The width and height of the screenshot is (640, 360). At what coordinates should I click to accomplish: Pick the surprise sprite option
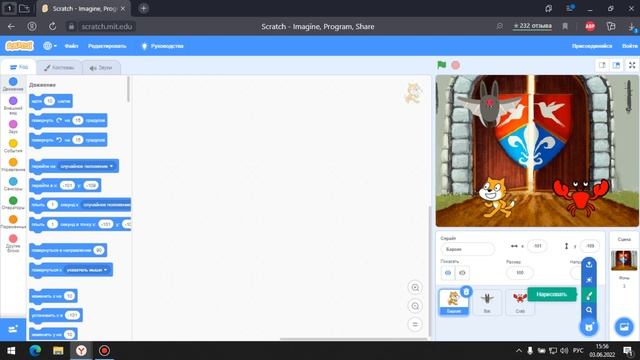tap(589, 280)
